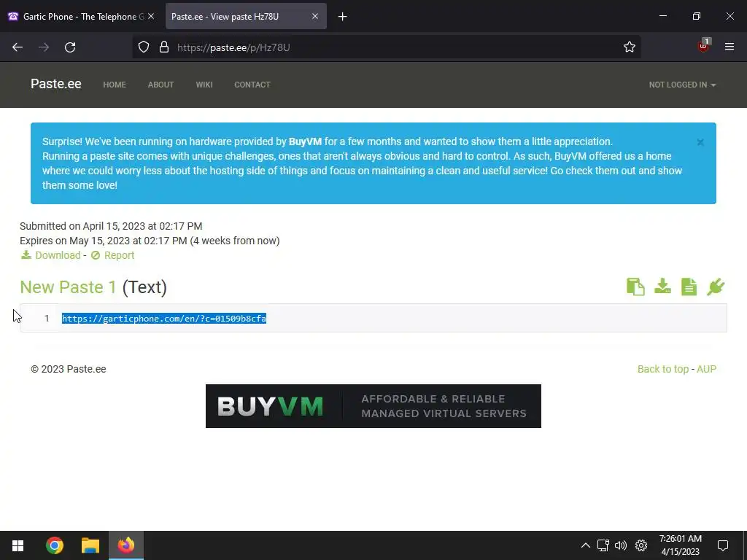Open the notification center icon

click(723, 545)
